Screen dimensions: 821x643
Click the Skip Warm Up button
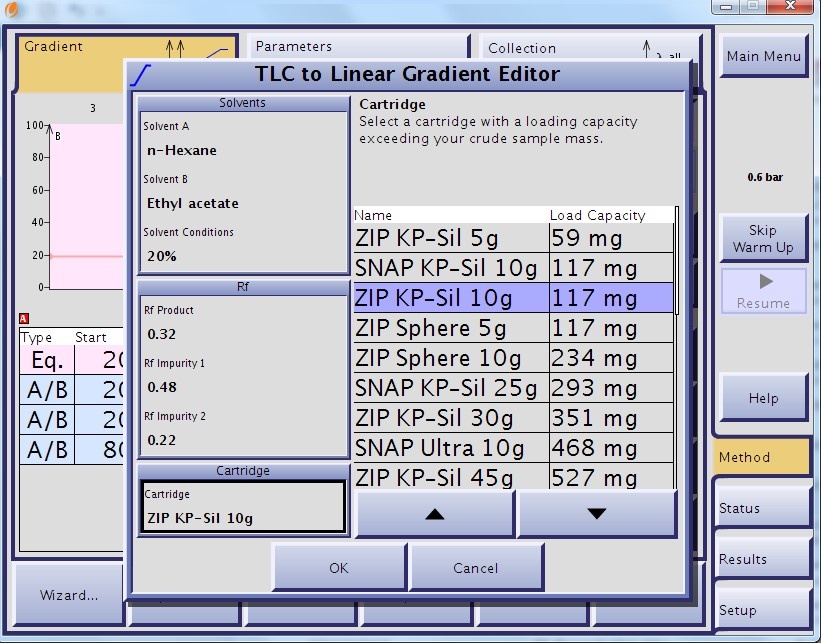[x=763, y=239]
